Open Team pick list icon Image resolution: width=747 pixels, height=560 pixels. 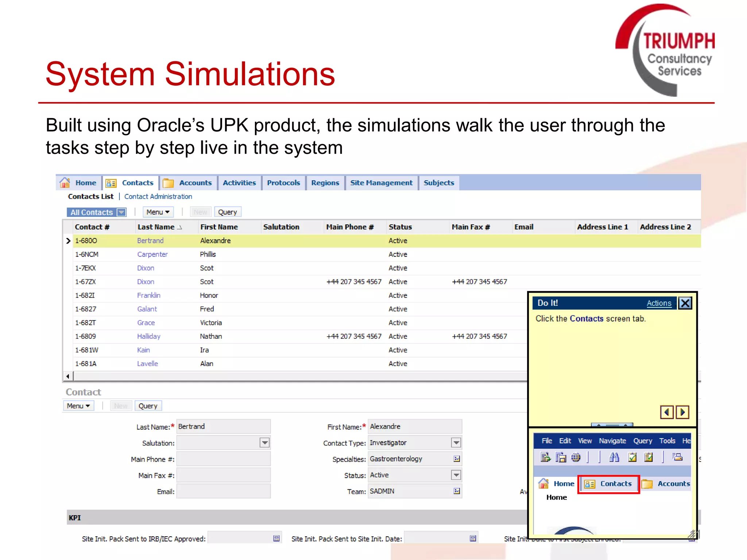tap(457, 491)
